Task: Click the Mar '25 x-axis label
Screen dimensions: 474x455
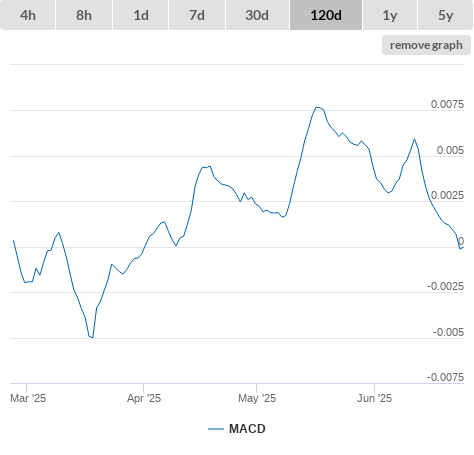Action: coord(28,398)
